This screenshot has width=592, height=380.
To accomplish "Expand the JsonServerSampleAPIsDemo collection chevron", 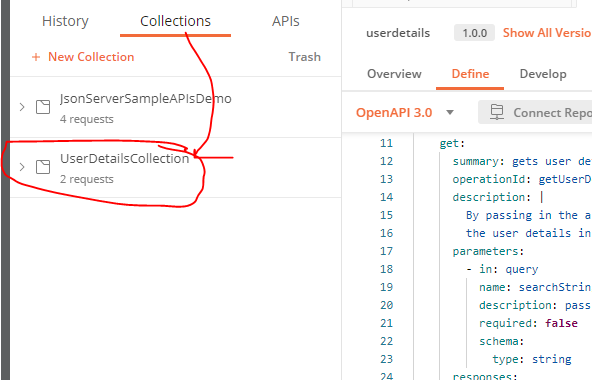I will tap(22, 107).
